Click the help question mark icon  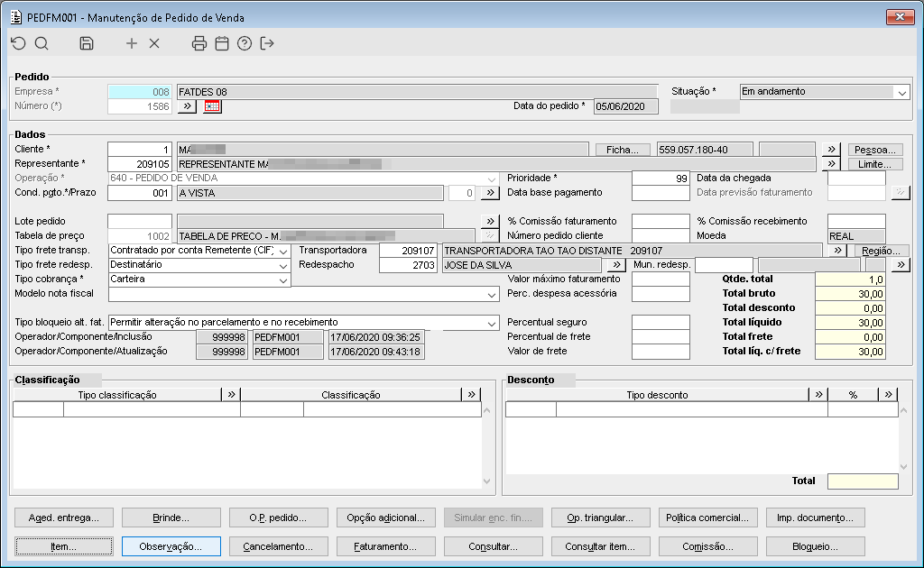pos(245,43)
